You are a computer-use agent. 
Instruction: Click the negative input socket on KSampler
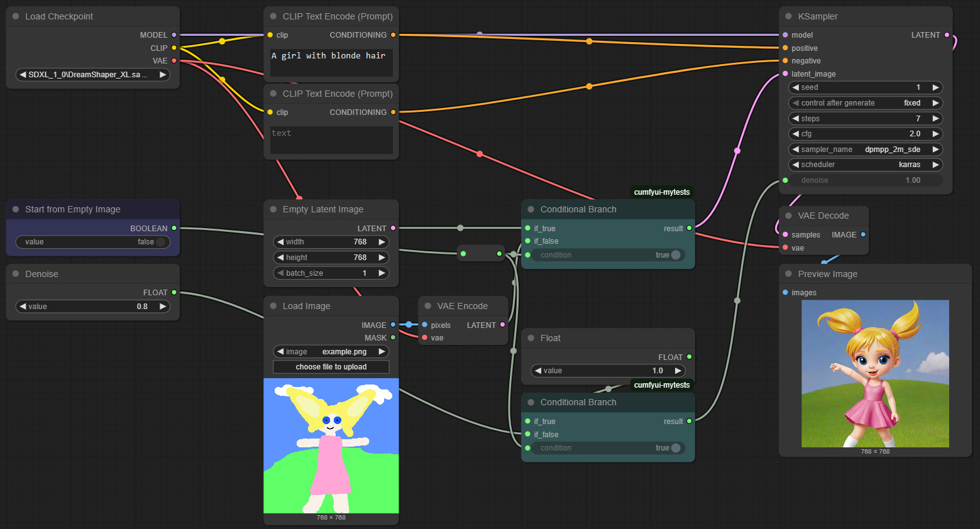785,61
